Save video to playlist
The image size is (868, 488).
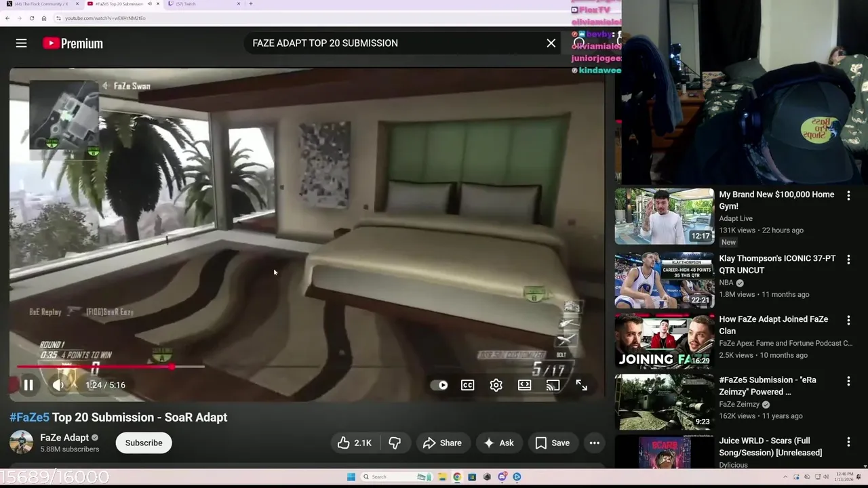click(x=553, y=443)
